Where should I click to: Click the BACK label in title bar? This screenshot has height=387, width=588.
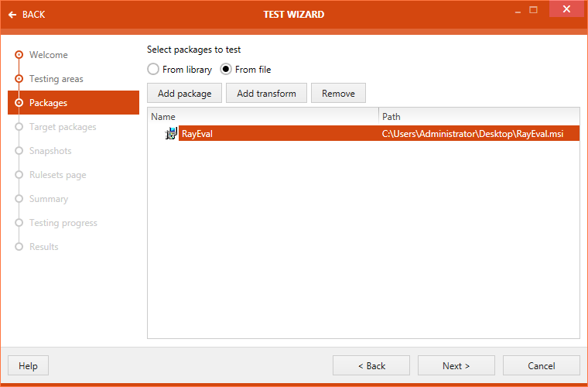point(34,15)
